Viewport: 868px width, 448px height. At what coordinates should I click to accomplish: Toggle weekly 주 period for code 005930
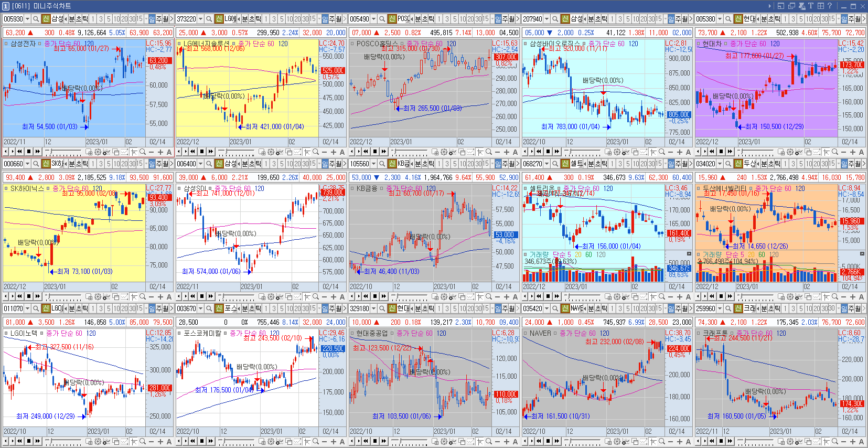tap(159, 18)
